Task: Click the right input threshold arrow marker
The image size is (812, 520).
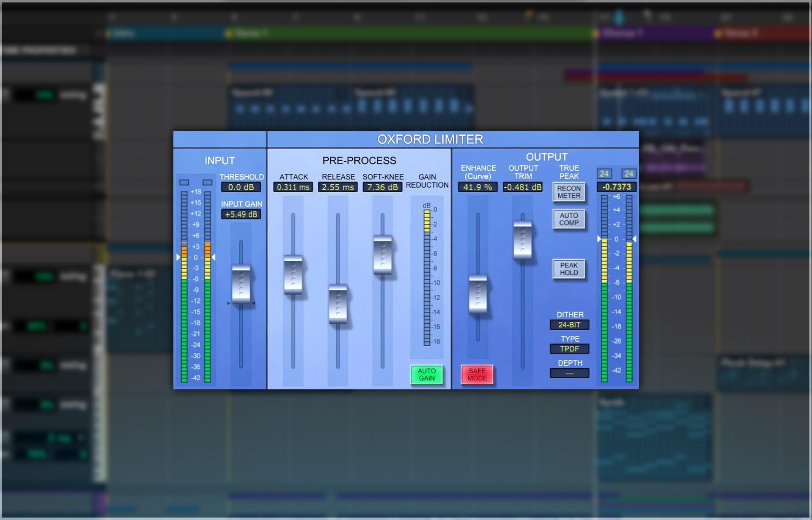Action: pos(214,257)
